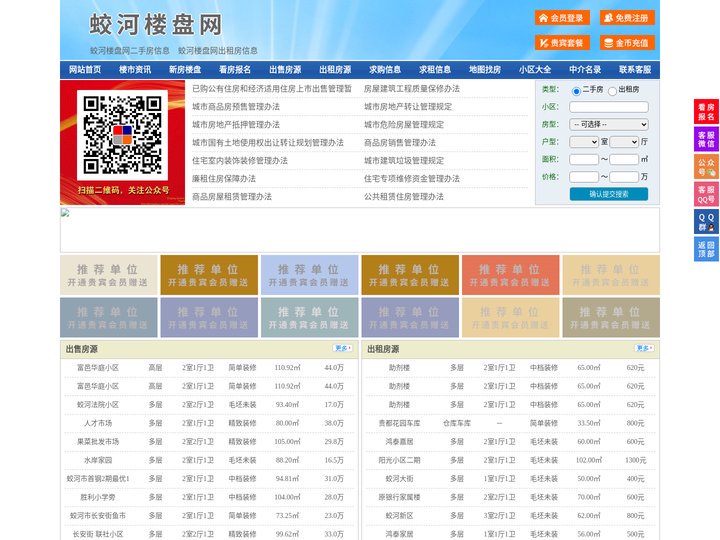
Task: Open the 小区大全 navigation item
Action: (535, 70)
